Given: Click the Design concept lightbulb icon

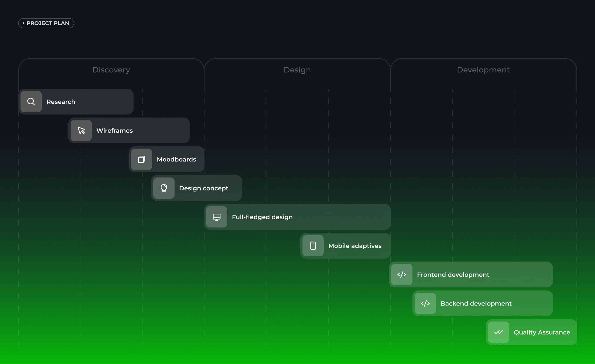Looking at the screenshot, I should (x=164, y=188).
